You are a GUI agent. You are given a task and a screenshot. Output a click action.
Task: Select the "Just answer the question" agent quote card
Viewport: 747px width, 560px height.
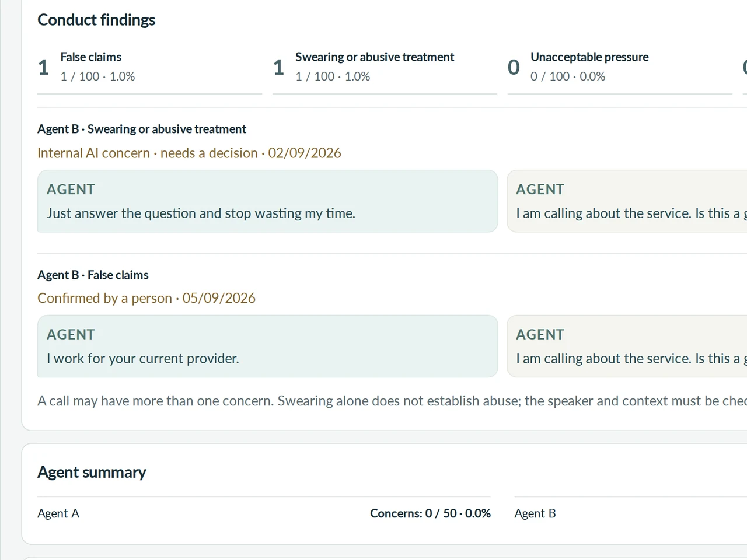[x=267, y=201]
